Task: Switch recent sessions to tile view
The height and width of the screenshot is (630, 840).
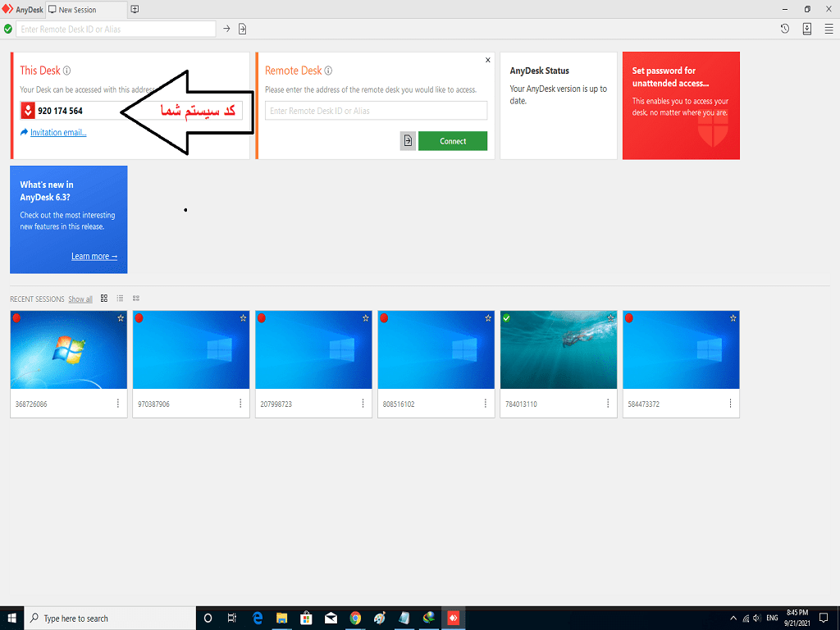Action: coord(104,299)
